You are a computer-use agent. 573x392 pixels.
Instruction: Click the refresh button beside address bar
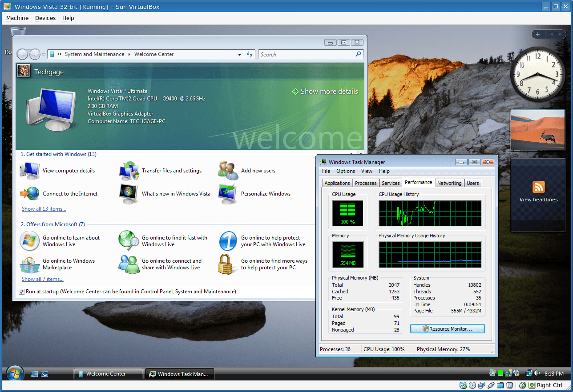tap(250, 54)
